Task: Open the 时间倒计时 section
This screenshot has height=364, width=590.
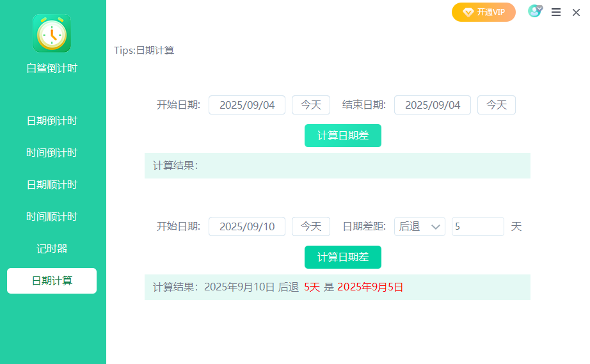Action: (x=52, y=153)
